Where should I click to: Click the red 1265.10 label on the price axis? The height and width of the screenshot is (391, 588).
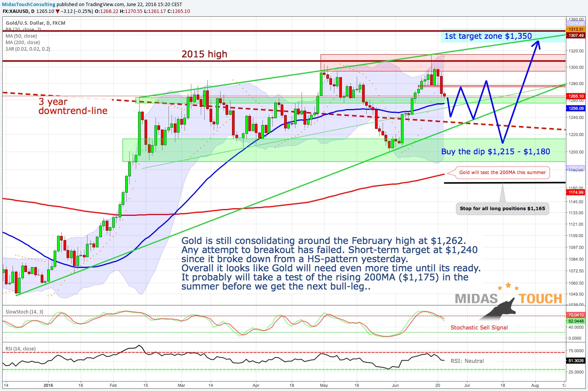point(576,96)
